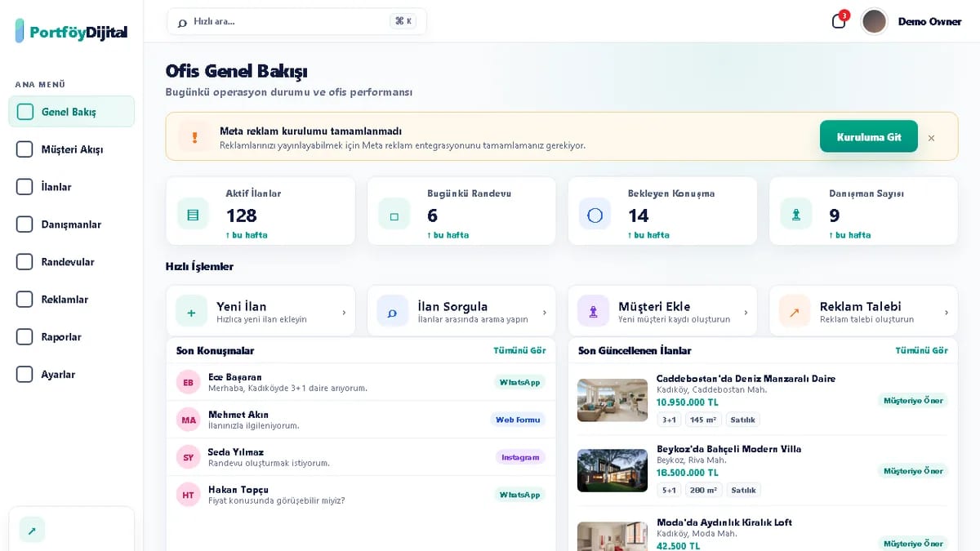Click the Bugünkü Randevu calendar icon
This screenshot has height=551, width=980.
(x=394, y=215)
